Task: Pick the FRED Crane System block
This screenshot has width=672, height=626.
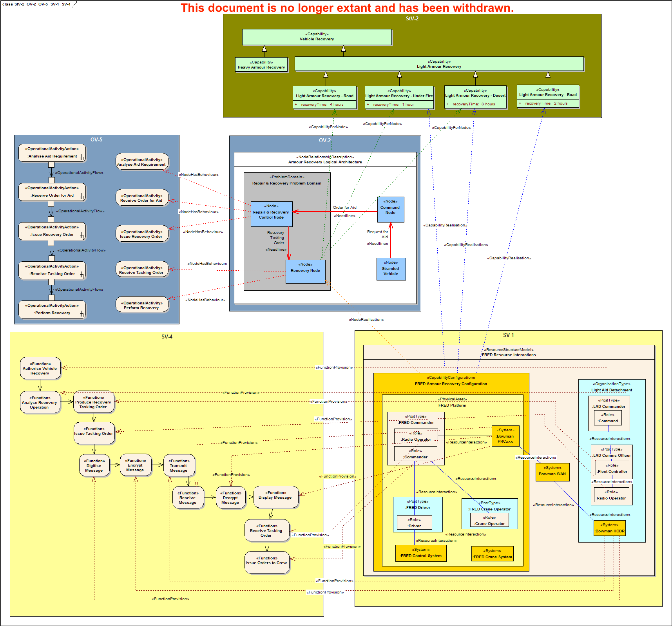Action: pos(492,554)
